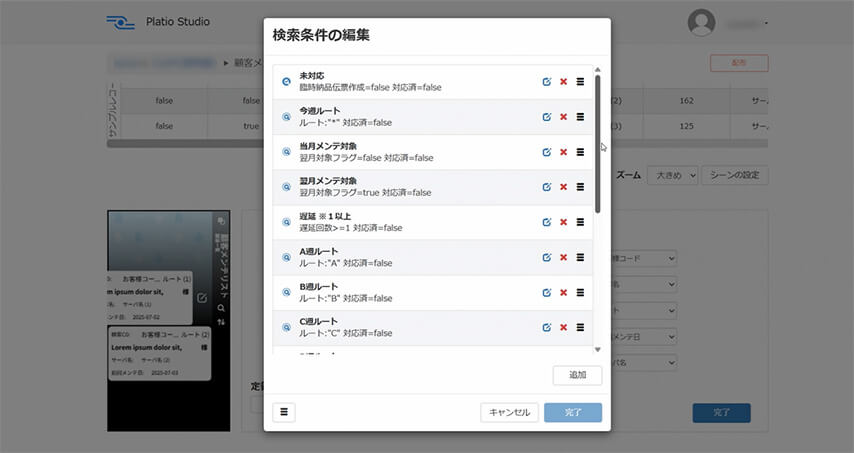Click 翌月対象フラグ=true 対応済=false text
Image resolution: width=854 pixels, height=453 pixels.
pos(365,193)
